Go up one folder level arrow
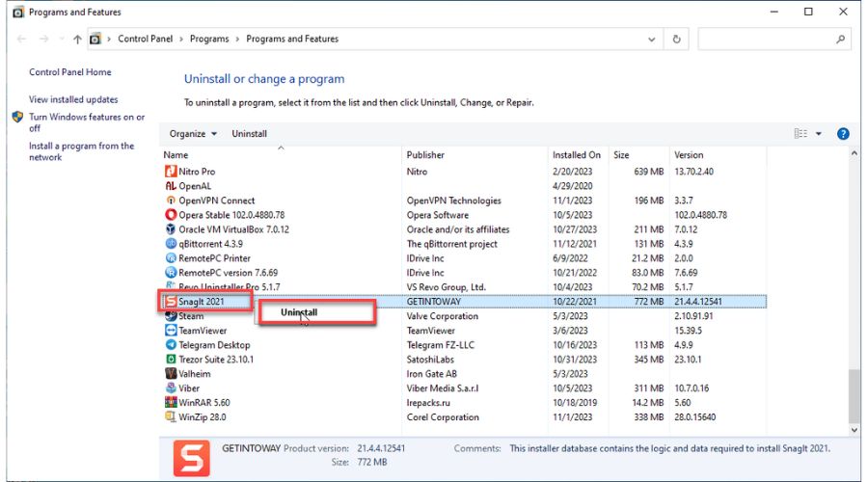868x482 pixels. click(x=77, y=40)
